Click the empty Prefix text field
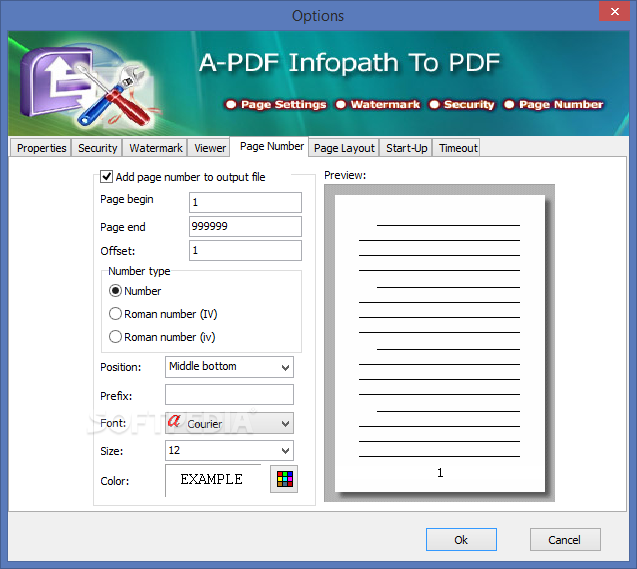 (x=229, y=395)
